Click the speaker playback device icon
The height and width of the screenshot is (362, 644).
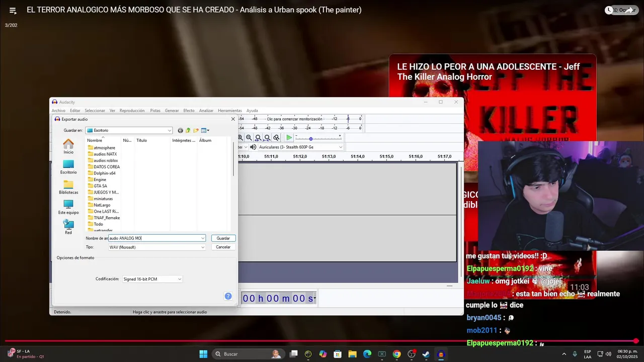click(x=253, y=147)
